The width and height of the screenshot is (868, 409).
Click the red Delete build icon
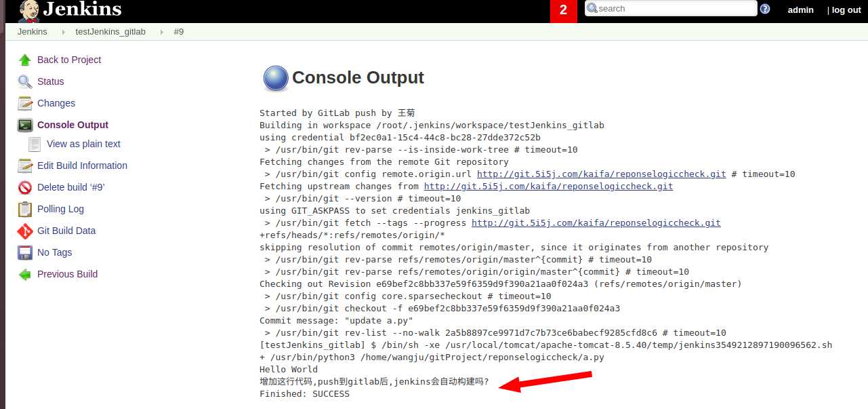[x=25, y=187]
